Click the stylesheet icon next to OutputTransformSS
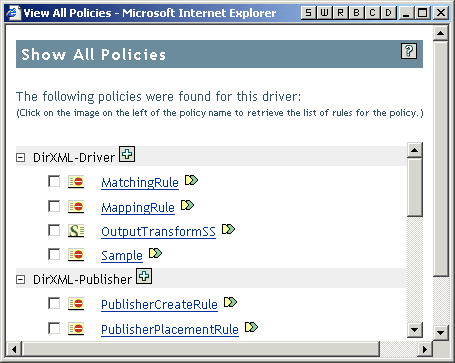455x363 pixels. point(76,231)
